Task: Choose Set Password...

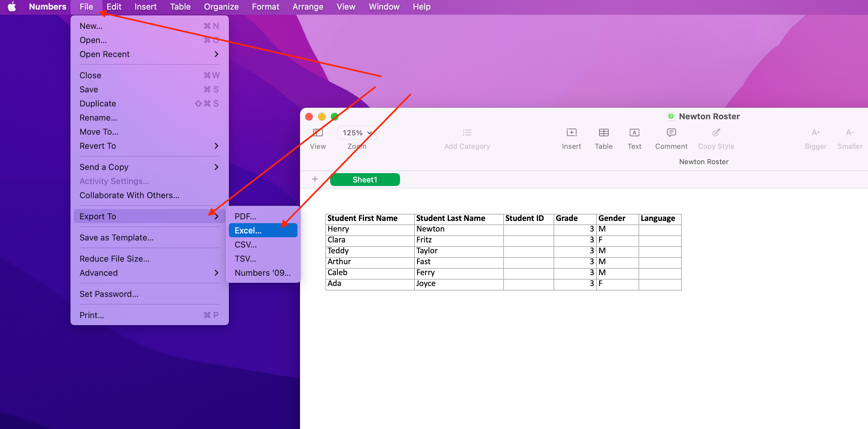Action: [x=149, y=294]
